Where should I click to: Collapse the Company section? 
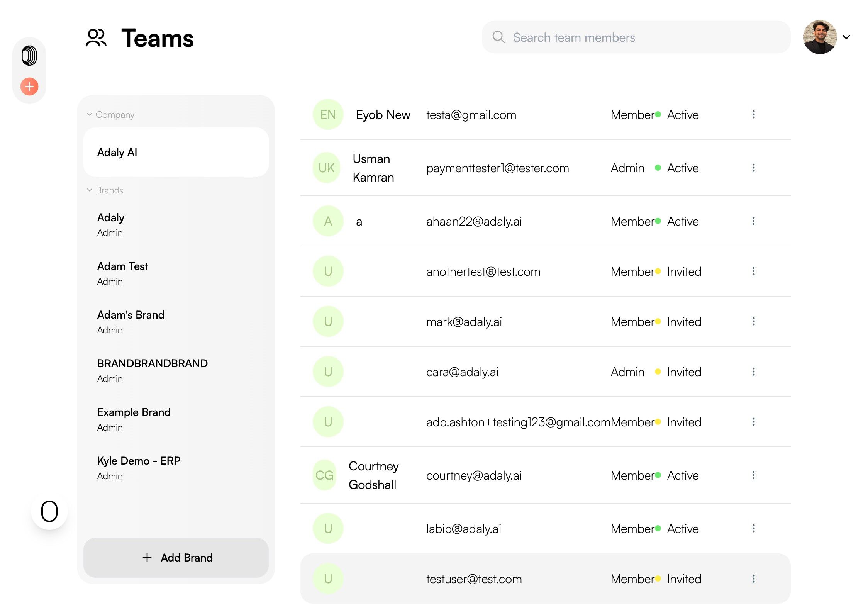pos(90,114)
